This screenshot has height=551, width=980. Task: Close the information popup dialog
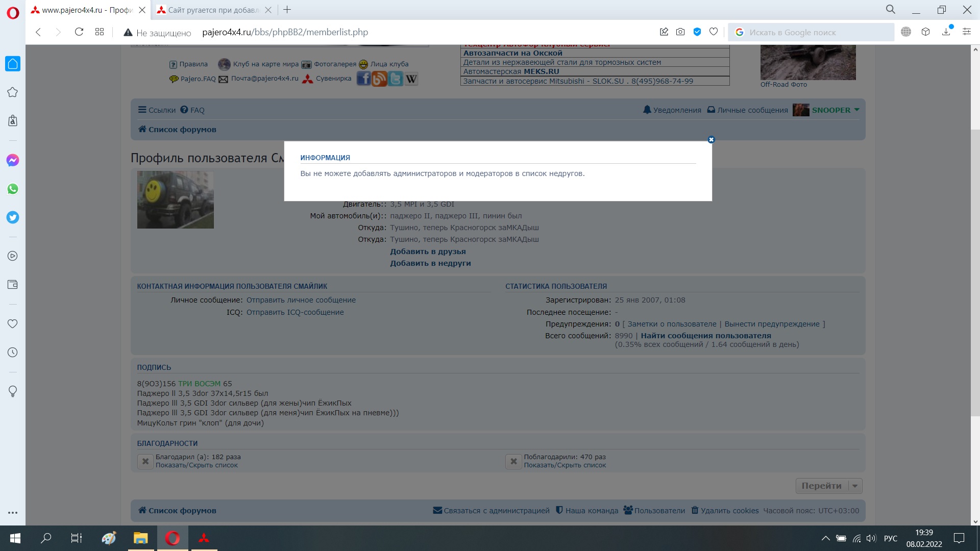pyautogui.click(x=711, y=140)
